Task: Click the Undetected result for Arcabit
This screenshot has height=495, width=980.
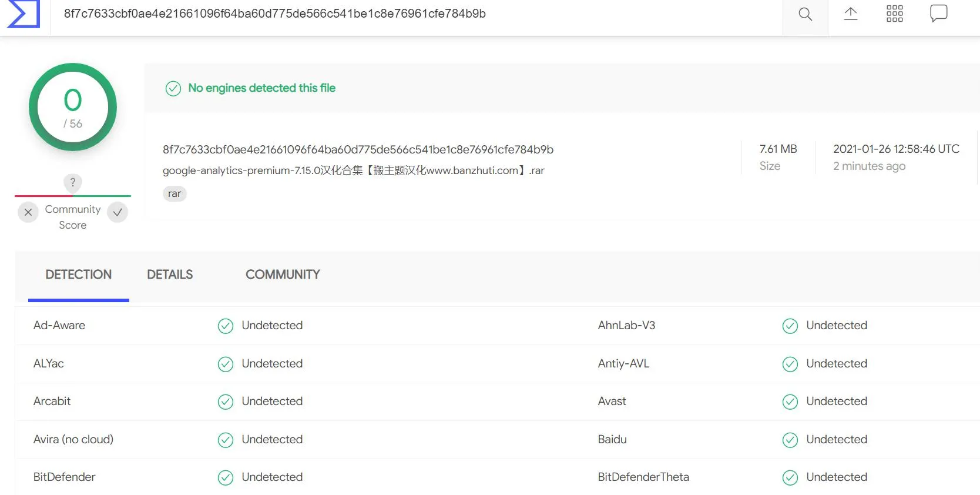Action: (272, 401)
